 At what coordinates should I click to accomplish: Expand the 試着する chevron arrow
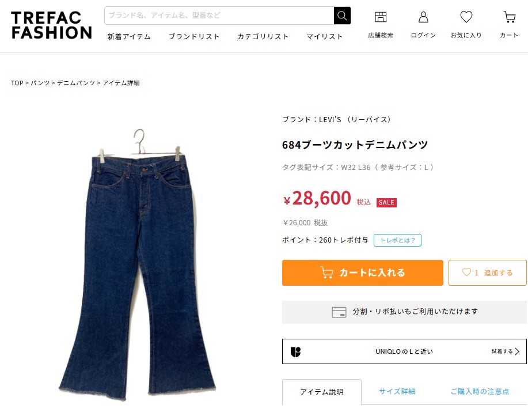coord(517,351)
